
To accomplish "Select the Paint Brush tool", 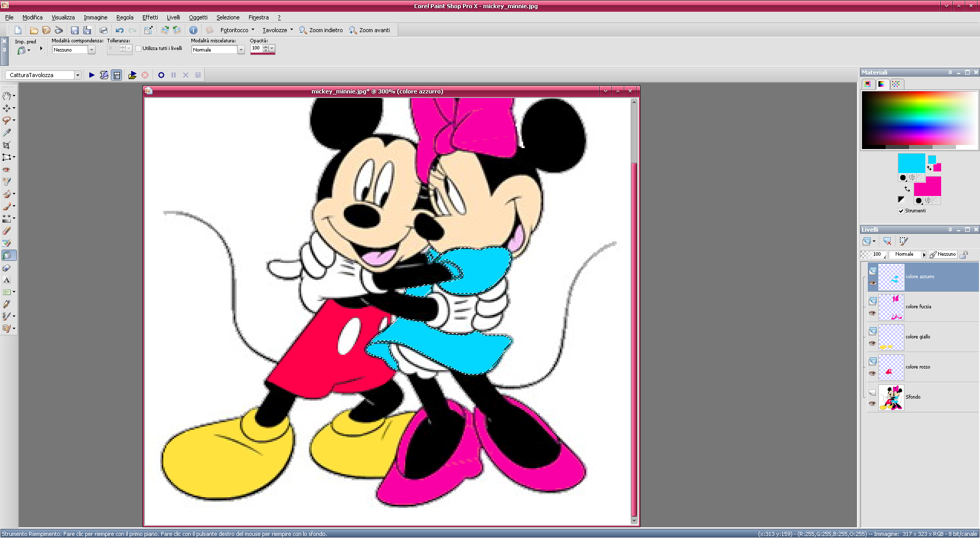I will point(7,206).
